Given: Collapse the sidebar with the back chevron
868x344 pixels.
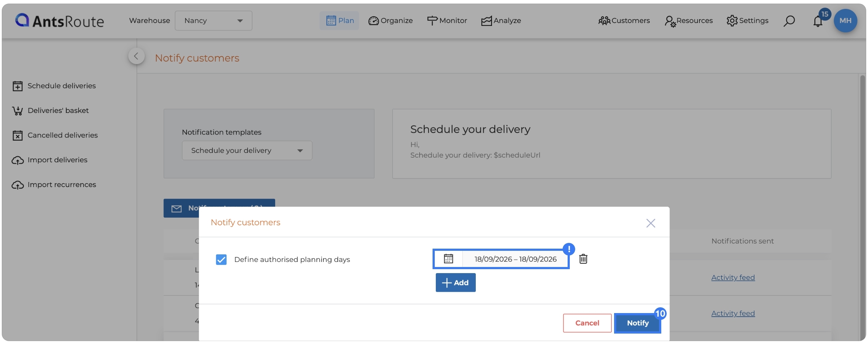Looking at the screenshot, I should [x=137, y=56].
